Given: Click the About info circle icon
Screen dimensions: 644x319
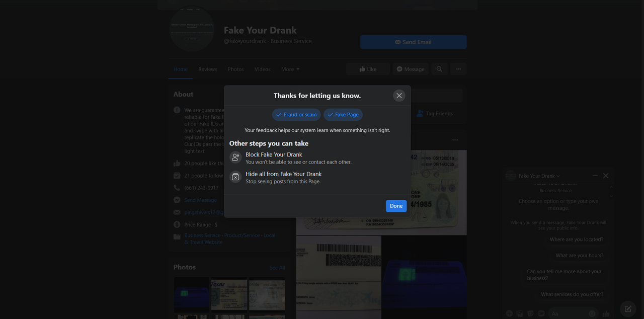Looking at the screenshot, I should (x=177, y=110).
